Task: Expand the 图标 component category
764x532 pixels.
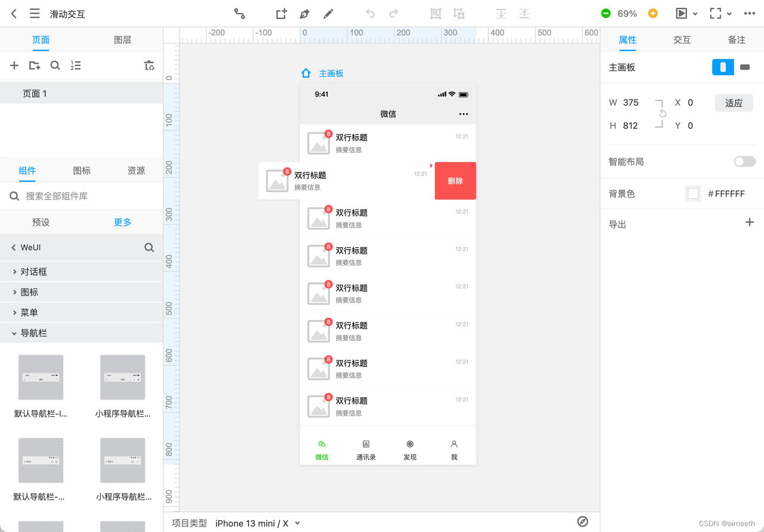Action: pyautogui.click(x=81, y=292)
